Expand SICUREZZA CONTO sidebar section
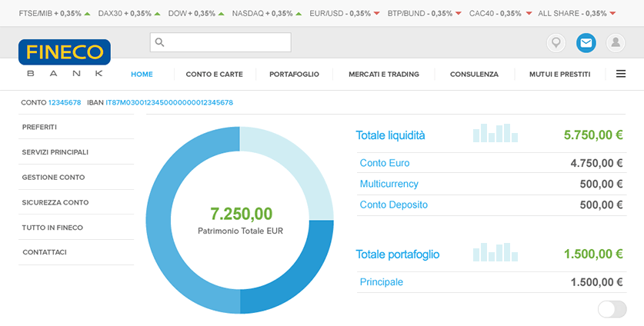Viewport: 644px width, 326px height. point(76,202)
